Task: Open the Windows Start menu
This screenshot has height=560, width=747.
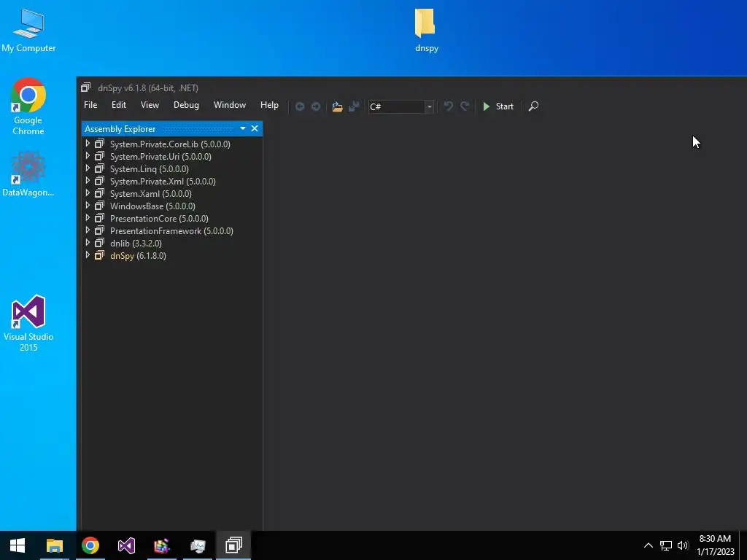Action: (x=18, y=545)
